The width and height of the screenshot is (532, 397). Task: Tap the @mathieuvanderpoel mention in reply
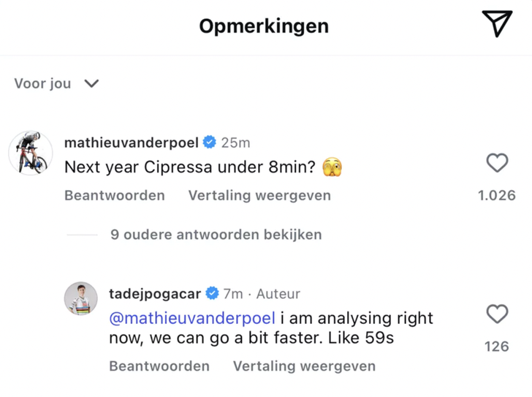192,318
